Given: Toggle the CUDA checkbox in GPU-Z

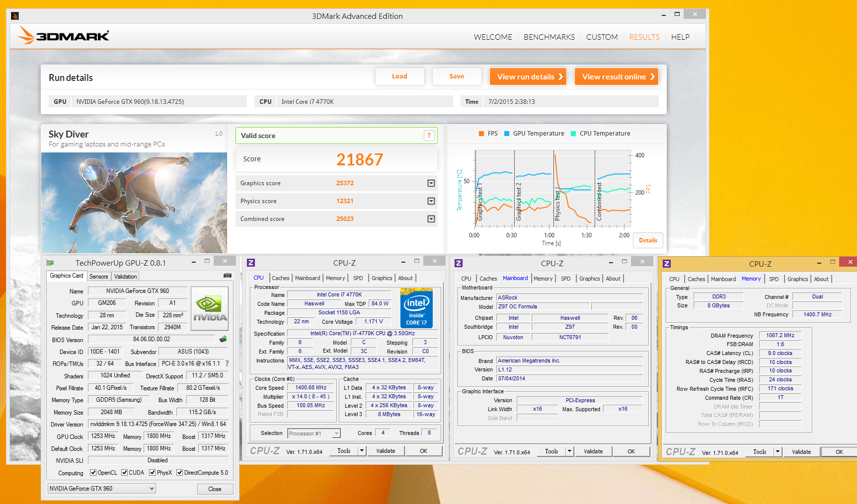Looking at the screenshot, I should pyautogui.click(x=124, y=473).
